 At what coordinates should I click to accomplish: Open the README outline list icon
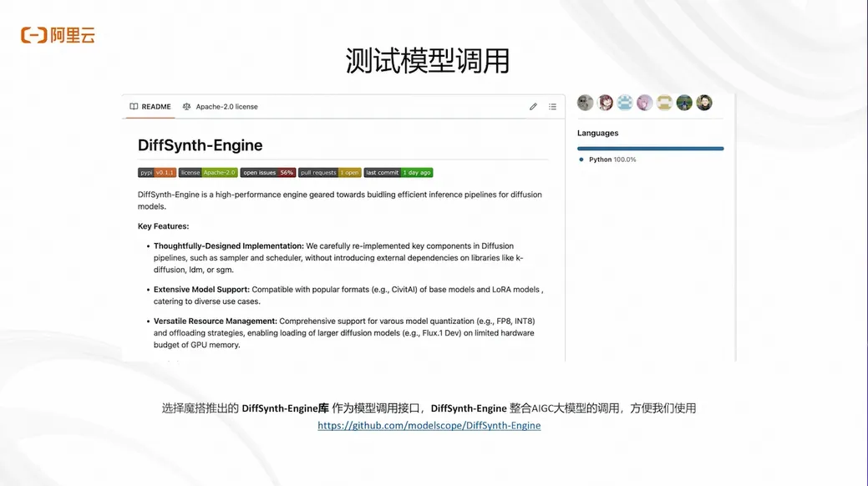coord(552,106)
